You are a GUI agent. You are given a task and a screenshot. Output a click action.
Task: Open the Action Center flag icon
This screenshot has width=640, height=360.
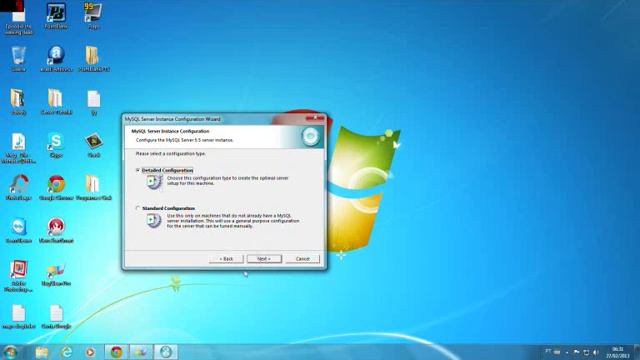click(576, 352)
